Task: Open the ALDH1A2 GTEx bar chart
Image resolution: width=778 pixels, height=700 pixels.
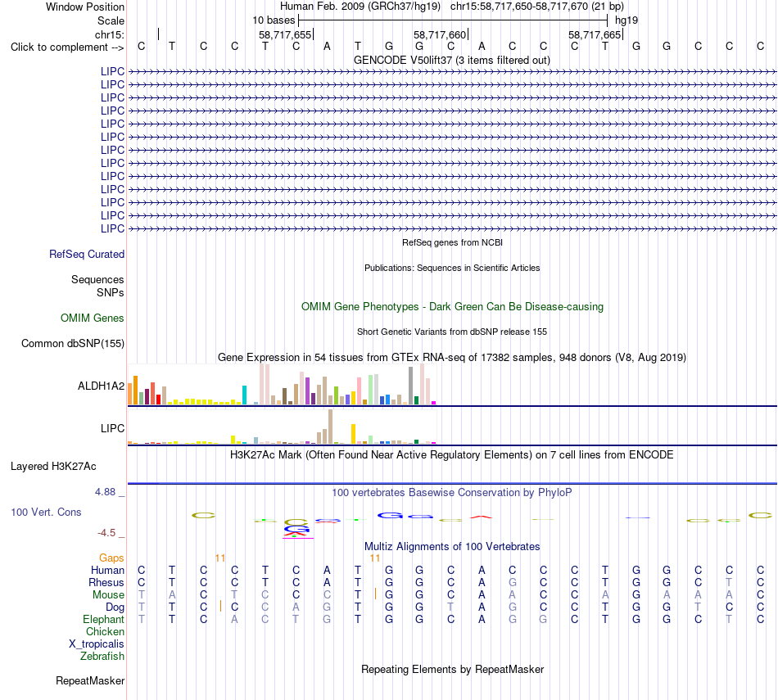Action: coord(282,385)
